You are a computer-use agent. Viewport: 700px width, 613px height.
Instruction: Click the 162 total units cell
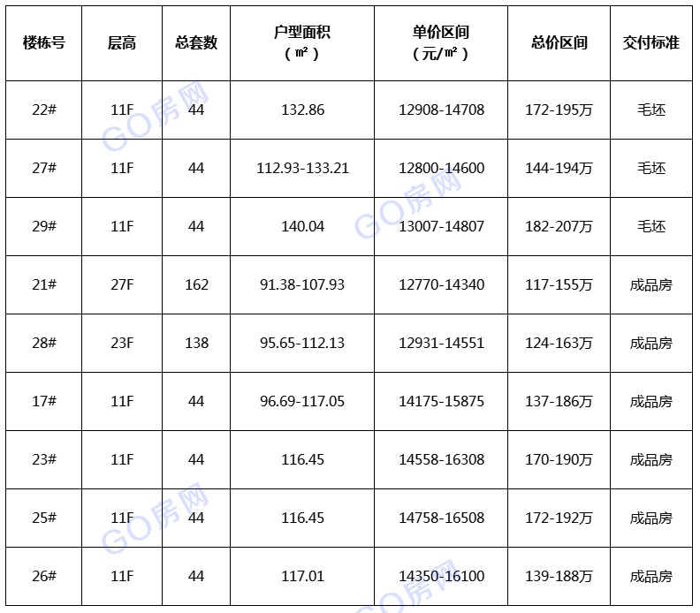click(196, 284)
